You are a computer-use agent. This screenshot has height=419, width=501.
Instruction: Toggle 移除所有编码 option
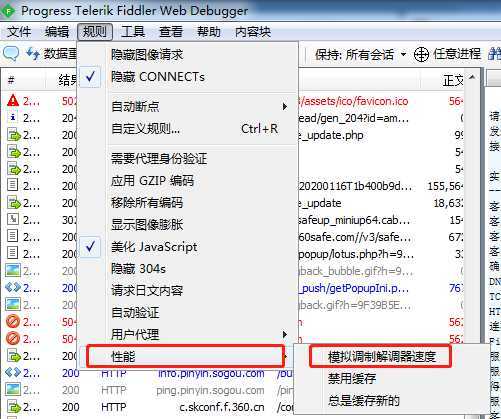[x=187, y=203]
